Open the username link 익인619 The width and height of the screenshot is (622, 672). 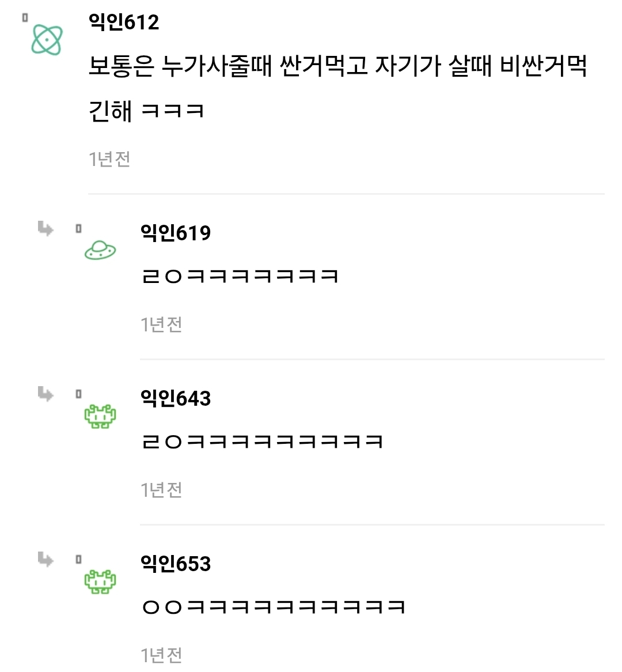point(176,233)
